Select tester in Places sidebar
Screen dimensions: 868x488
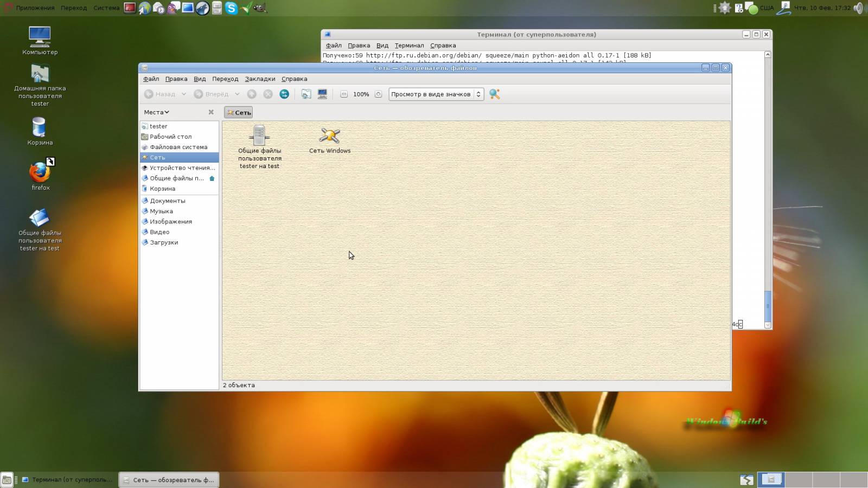point(180,126)
